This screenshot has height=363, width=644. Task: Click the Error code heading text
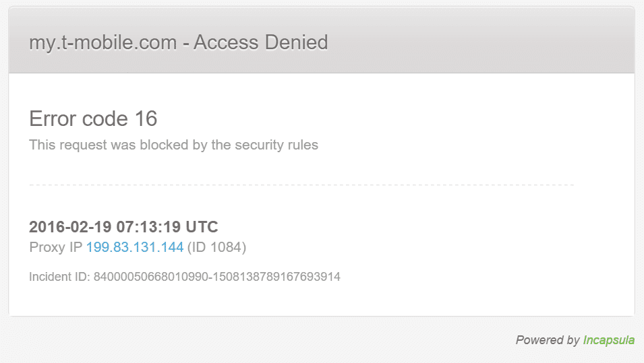79,119
